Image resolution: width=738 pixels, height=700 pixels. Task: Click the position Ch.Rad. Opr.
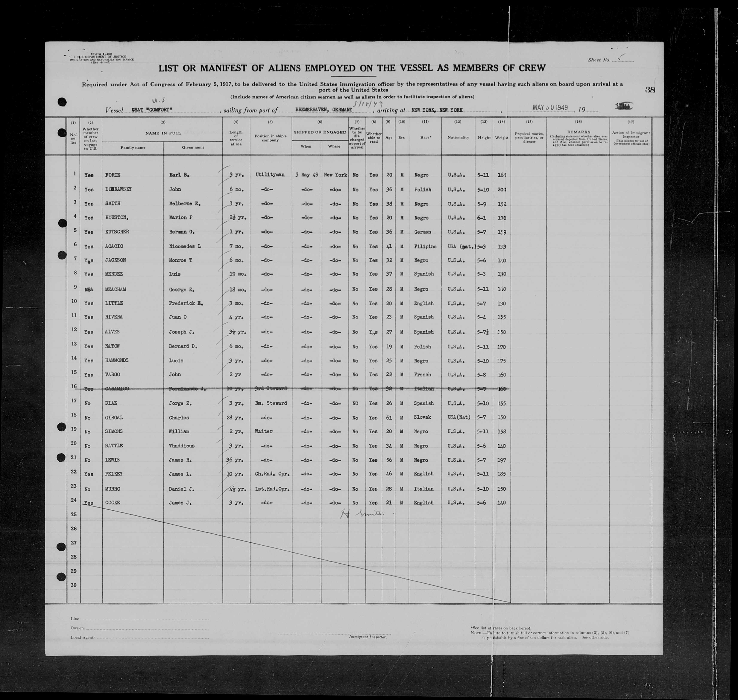coord(273,474)
